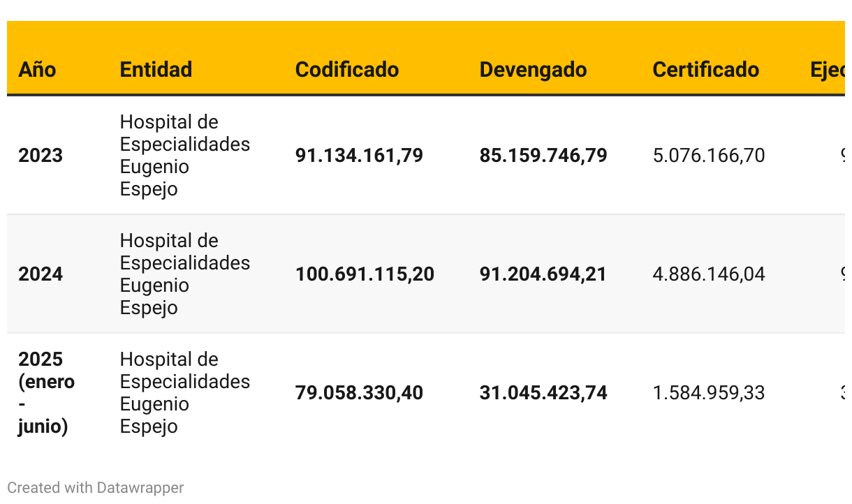Select the 2025 (enero - junio) cell
Screen dimensions: 852x504
(46, 392)
